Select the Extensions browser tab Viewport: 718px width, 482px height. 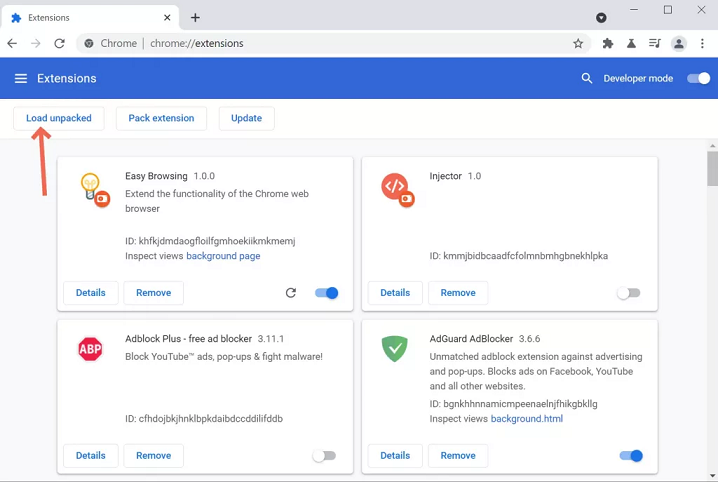click(x=90, y=18)
